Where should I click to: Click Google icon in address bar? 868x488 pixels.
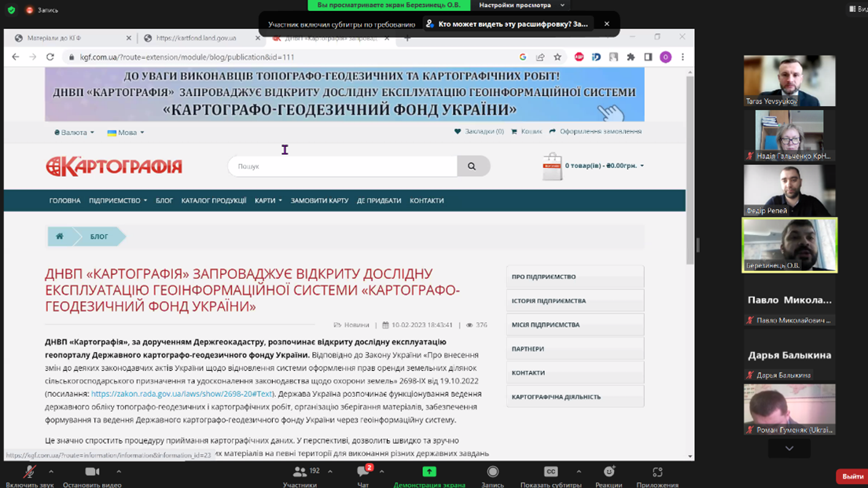(x=523, y=57)
